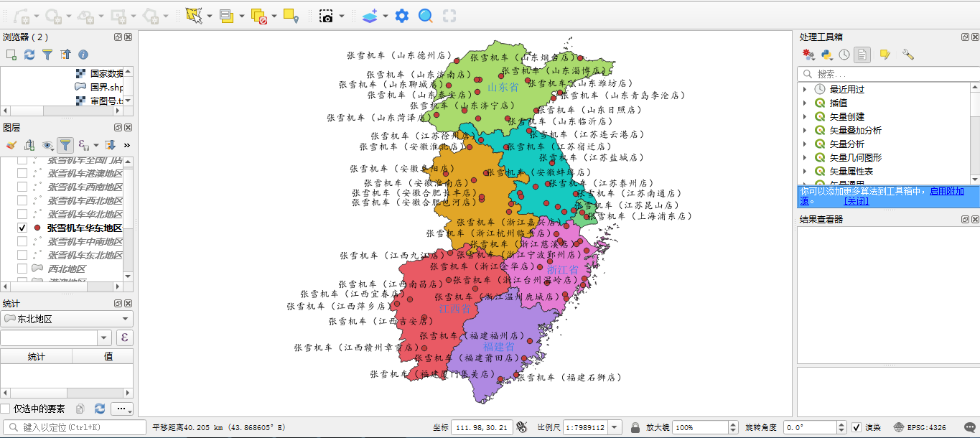Enable 仅选中的要素 checkbox
This screenshot has width=980, height=438.
click(6, 409)
